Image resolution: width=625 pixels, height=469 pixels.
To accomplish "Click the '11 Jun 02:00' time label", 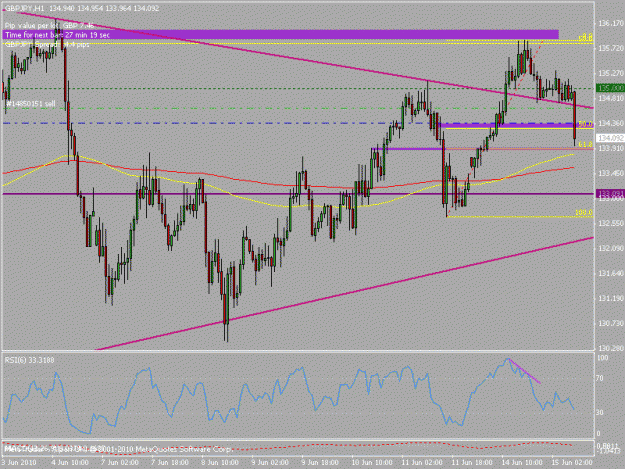I will click(421, 463).
